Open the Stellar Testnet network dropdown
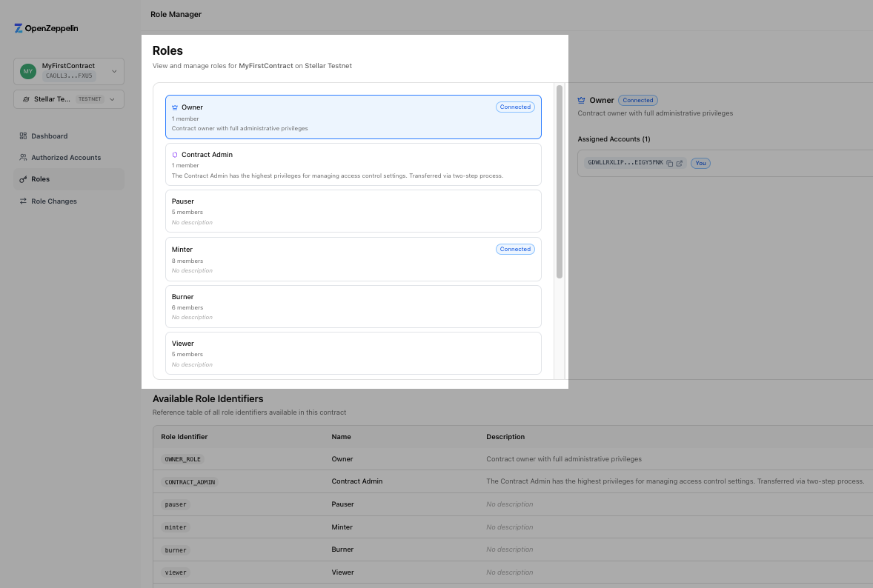Image resolution: width=873 pixels, height=588 pixels. click(x=112, y=98)
